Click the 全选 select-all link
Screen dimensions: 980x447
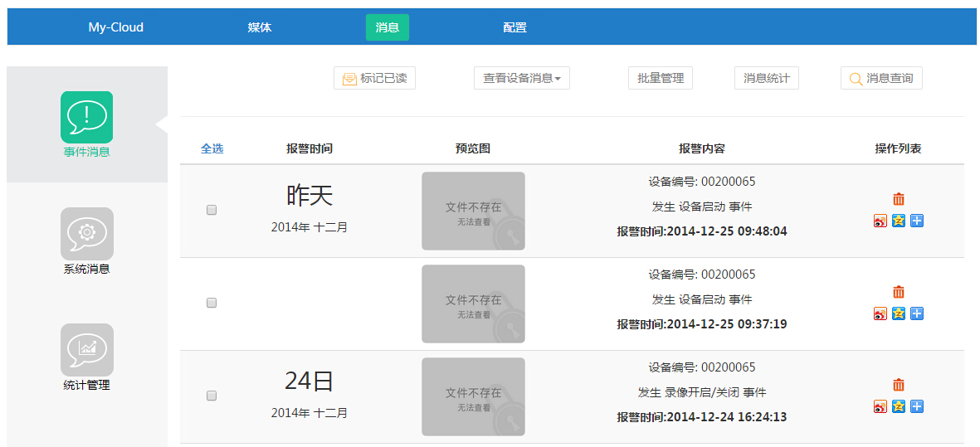click(212, 149)
